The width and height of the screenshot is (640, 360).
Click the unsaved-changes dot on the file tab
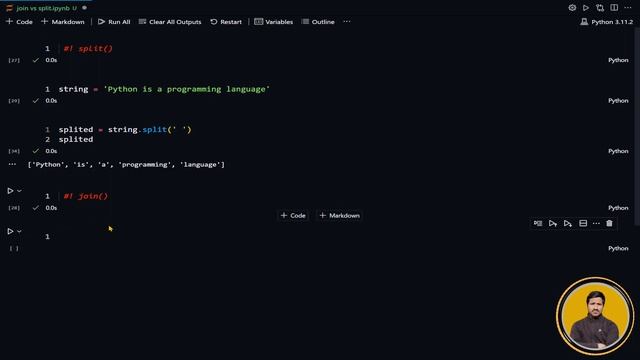(84, 8)
